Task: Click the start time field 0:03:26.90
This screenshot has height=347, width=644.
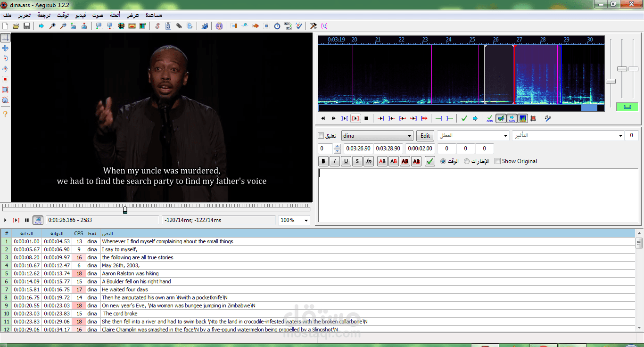Action: [359, 149]
